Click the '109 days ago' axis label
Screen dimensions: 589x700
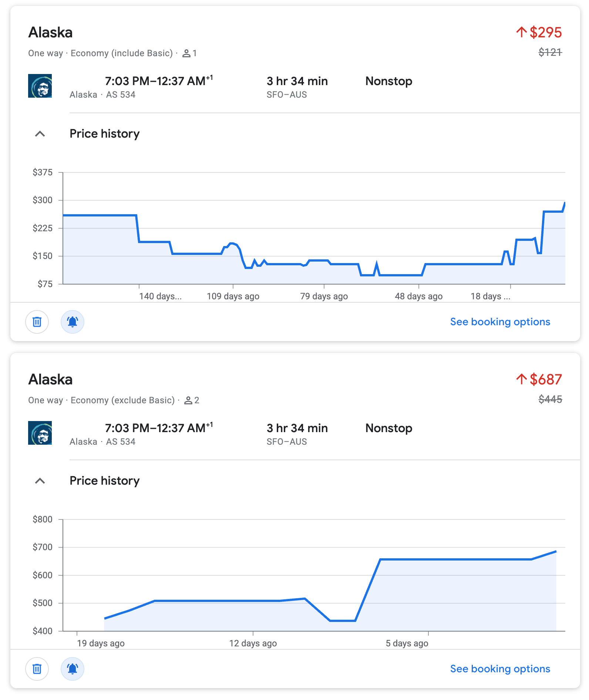point(233,296)
